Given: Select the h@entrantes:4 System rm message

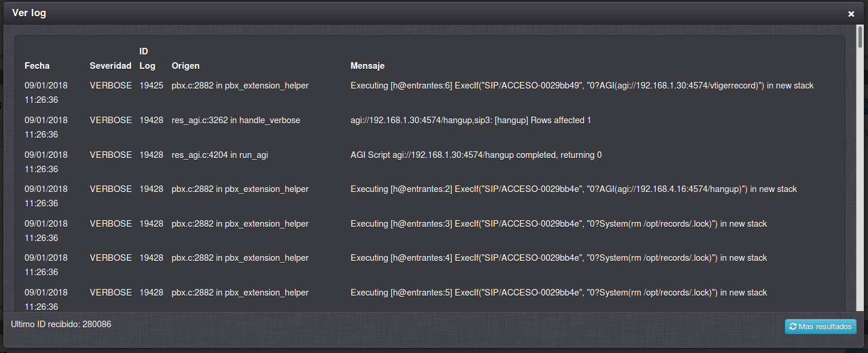Looking at the screenshot, I should (558, 258).
